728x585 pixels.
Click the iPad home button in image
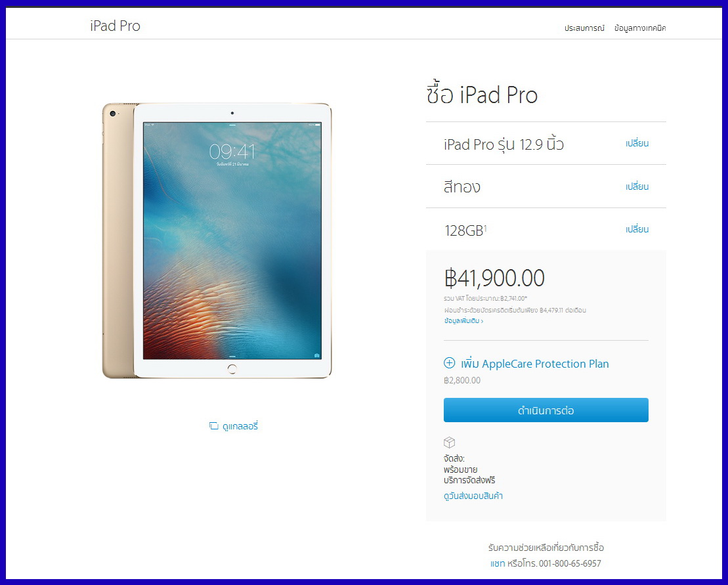(232, 369)
